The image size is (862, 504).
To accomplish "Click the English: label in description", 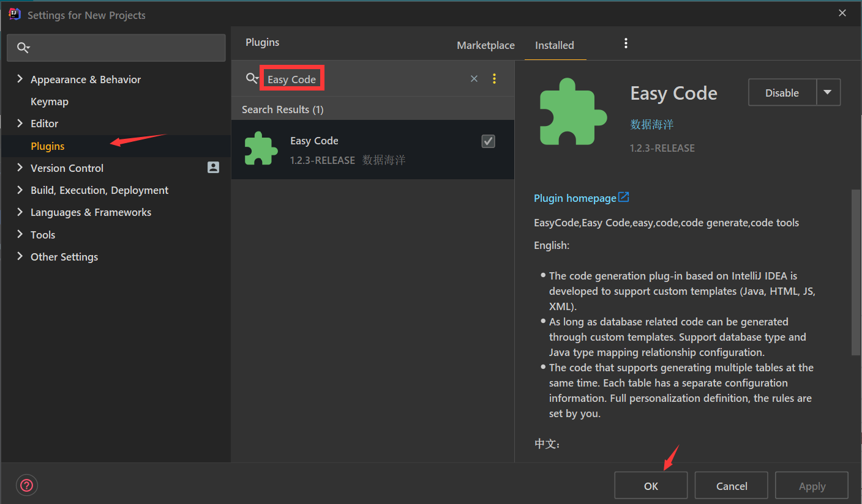I will 552,245.
